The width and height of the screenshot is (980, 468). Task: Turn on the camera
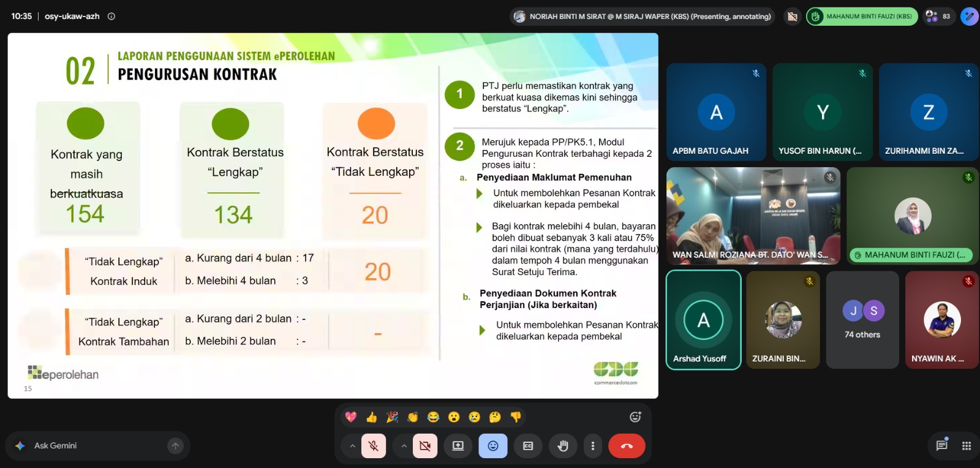point(425,446)
